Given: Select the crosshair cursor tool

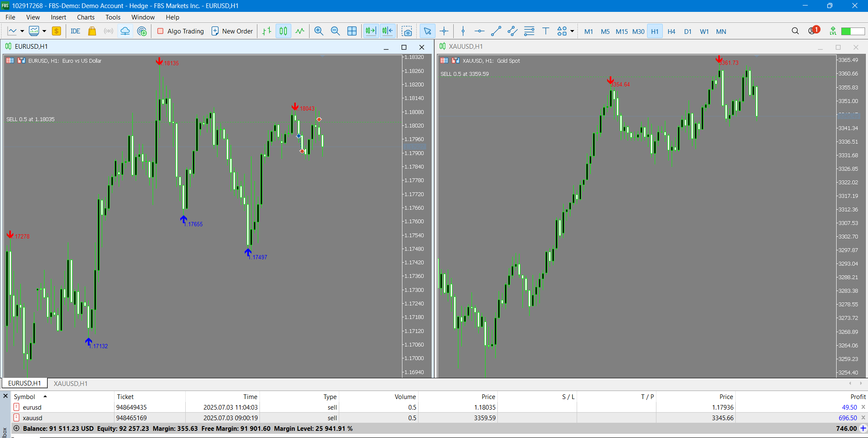Looking at the screenshot, I should pos(444,31).
